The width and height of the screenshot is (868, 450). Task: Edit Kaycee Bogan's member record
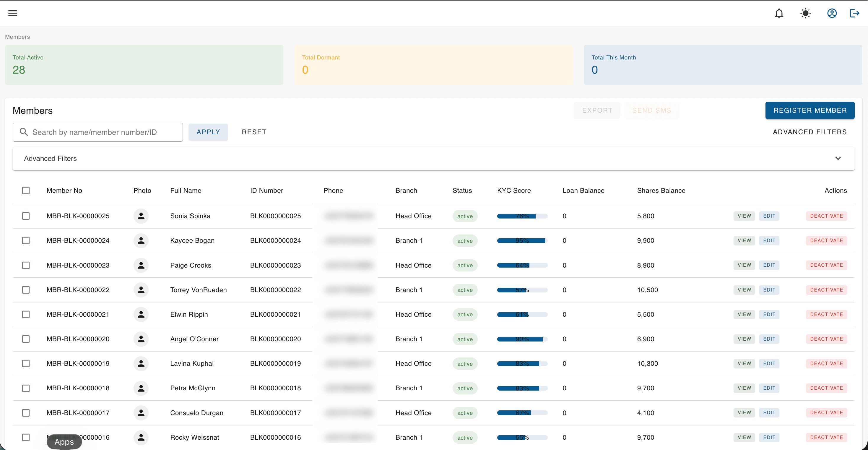point(769,240)
